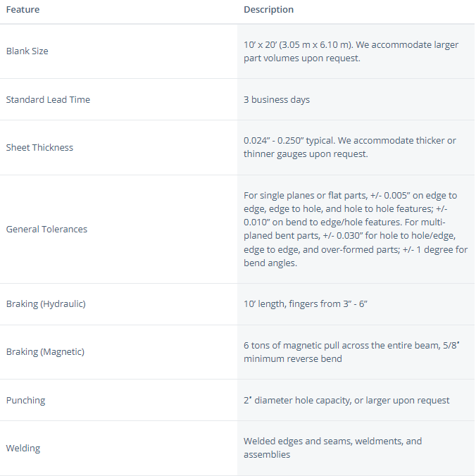Click the general tolerances description paragraph
Viewport: 476px width, 476px height.
[356, 229]
